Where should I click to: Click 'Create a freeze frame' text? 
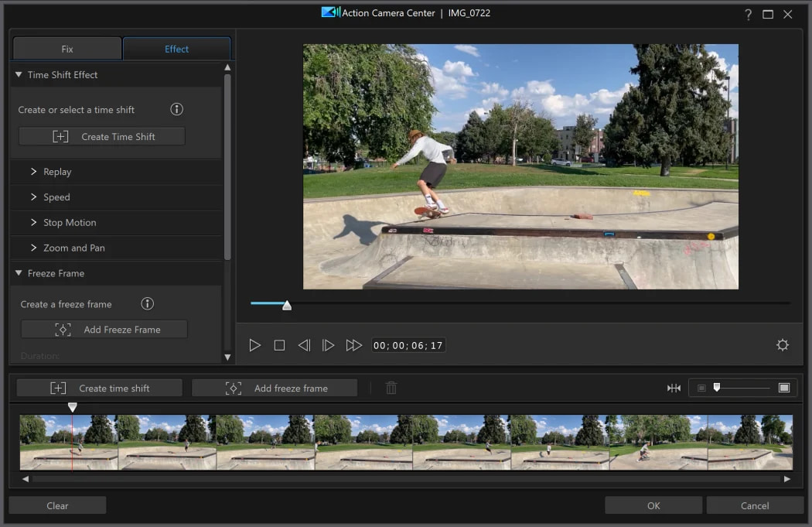(67, 304)
